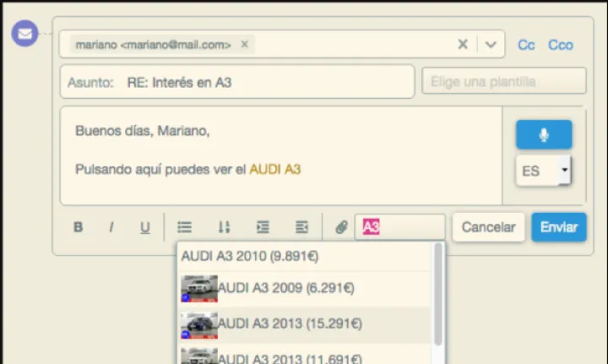Decrease text indent
608x364 pixels.
pyautogui.click(x=301, y=227)
